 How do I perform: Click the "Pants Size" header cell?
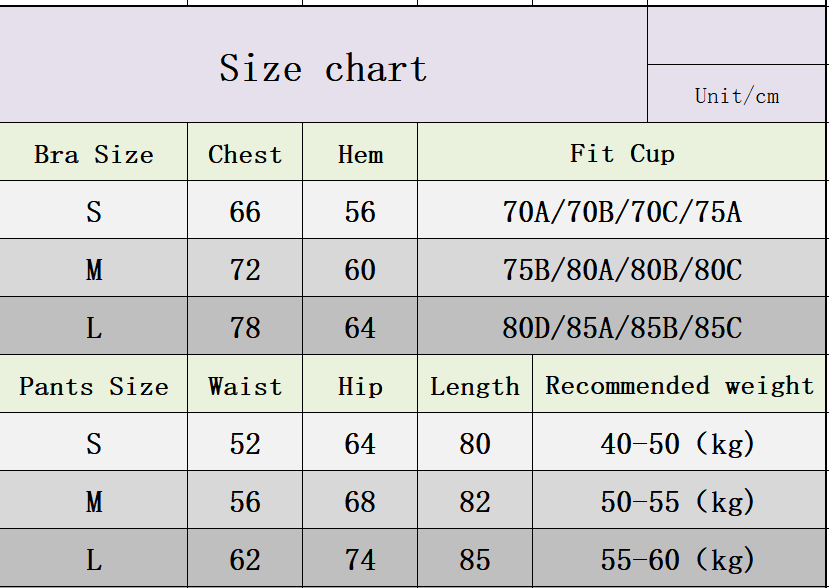(94, 386)
